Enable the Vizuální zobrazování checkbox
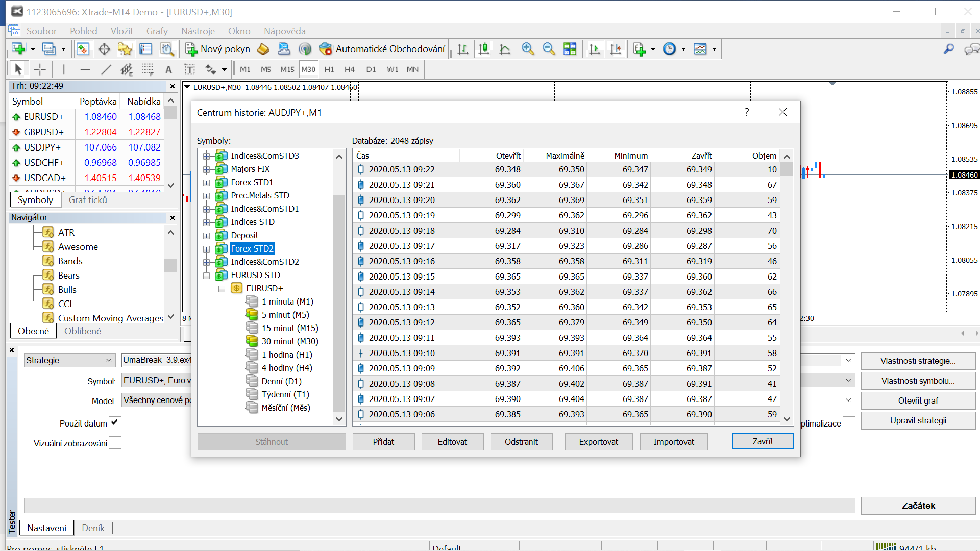Screen dimensions: 980x551 click(x=115, y=443)
